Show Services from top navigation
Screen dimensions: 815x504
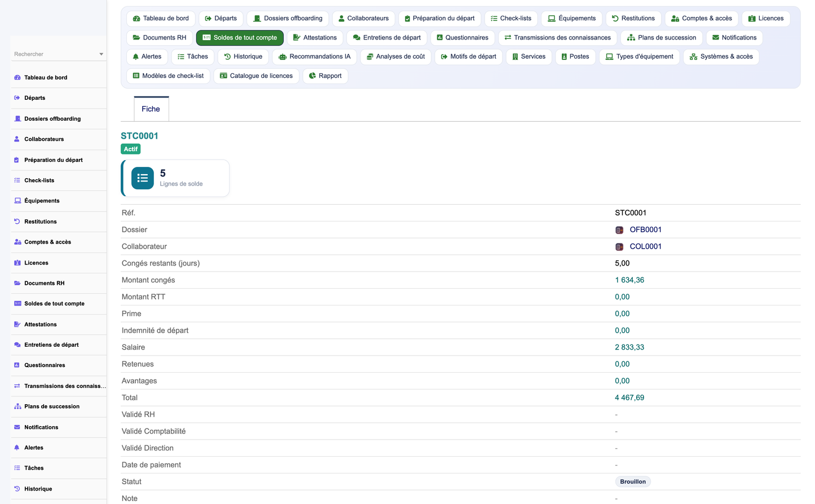(x=529, y=57)
